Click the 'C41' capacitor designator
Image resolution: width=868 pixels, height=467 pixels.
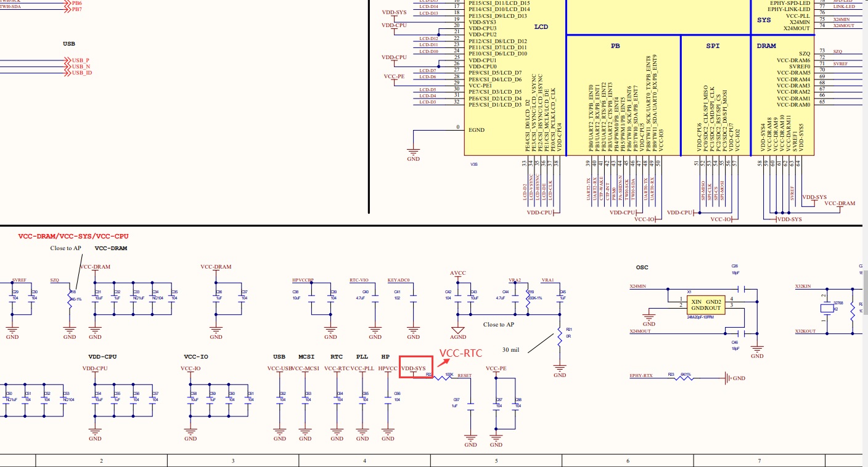coord(397,291)
